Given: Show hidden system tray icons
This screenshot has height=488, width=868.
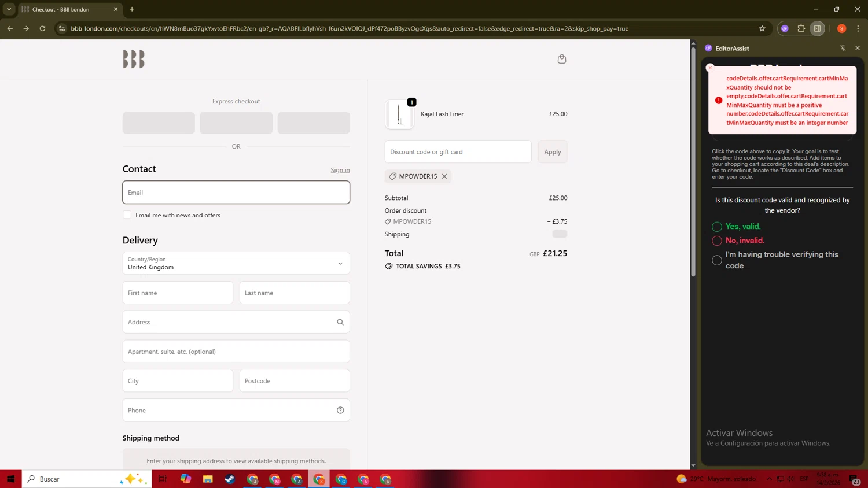Looking at the screenshot, I should tap(769, 479).
